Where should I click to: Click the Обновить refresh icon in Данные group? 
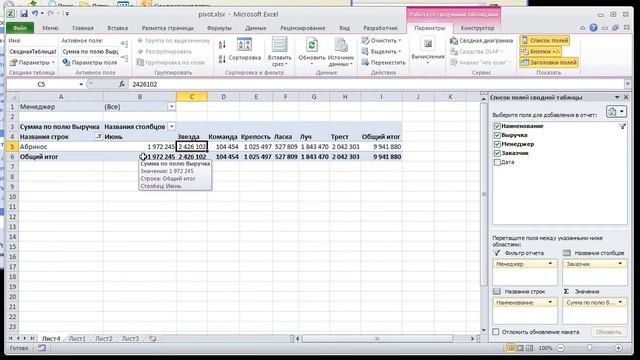(312, 45)
